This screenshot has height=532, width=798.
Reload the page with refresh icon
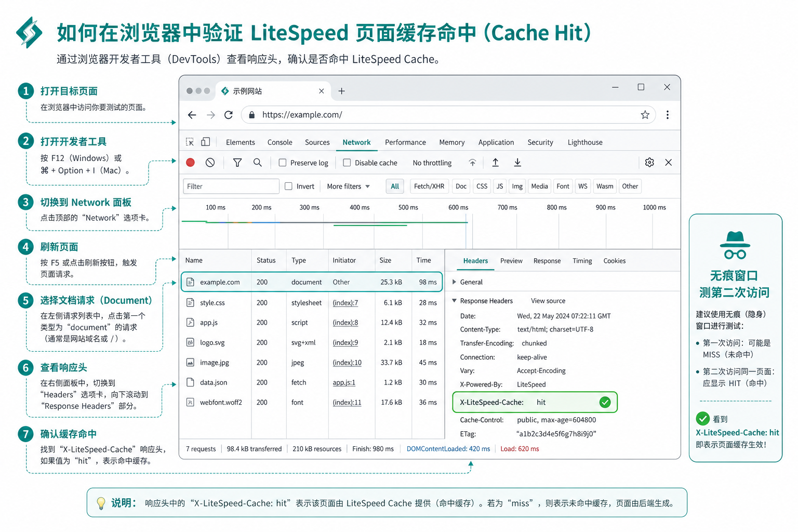[229, 115]
